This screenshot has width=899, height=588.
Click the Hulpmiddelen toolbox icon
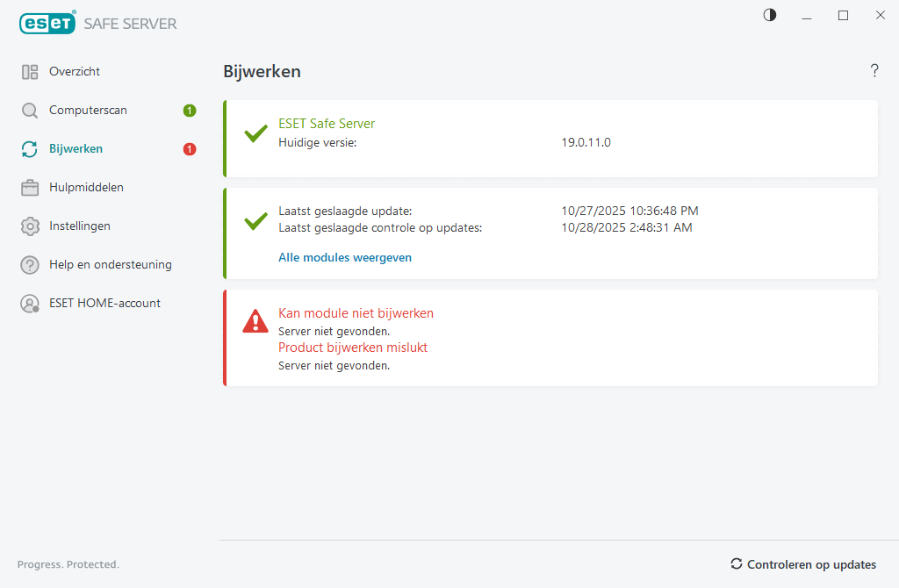[30, 188]
